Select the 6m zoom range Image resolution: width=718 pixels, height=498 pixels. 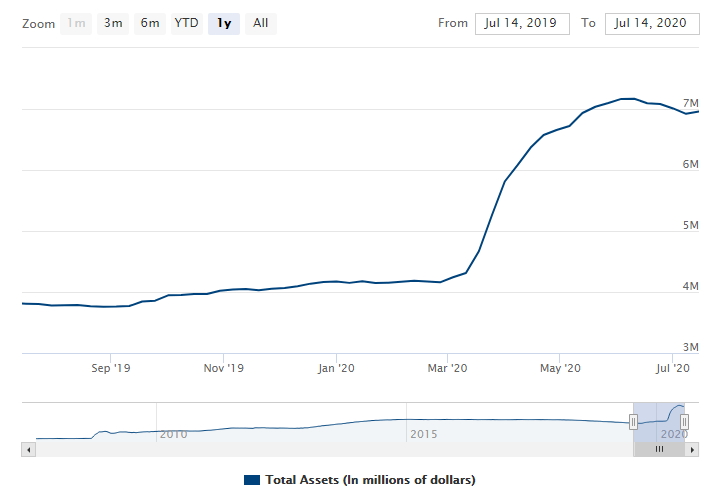point(150,23)
